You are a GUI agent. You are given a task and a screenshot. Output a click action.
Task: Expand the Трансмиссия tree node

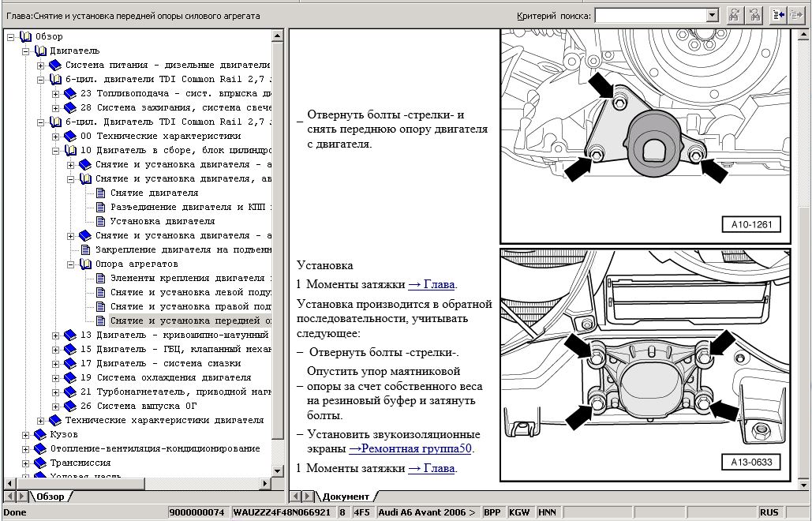click(x=25, y=463)
